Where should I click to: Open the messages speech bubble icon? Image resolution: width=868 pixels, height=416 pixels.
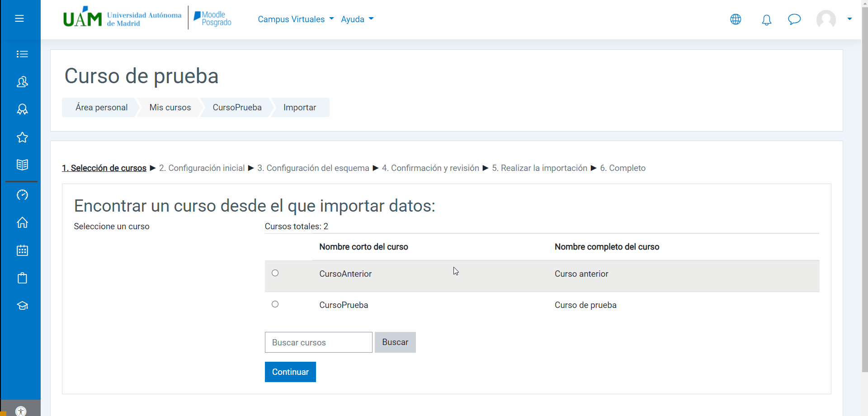(x=794, y=19)
